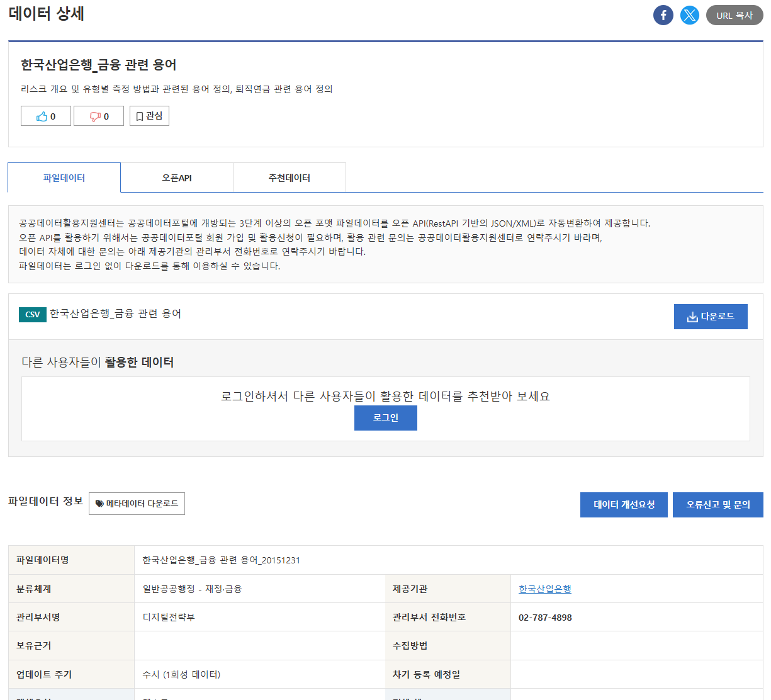Click department value 디지털전략부
Image resolution: width=771 pixels, height=700 pixels.
point(169,617)
